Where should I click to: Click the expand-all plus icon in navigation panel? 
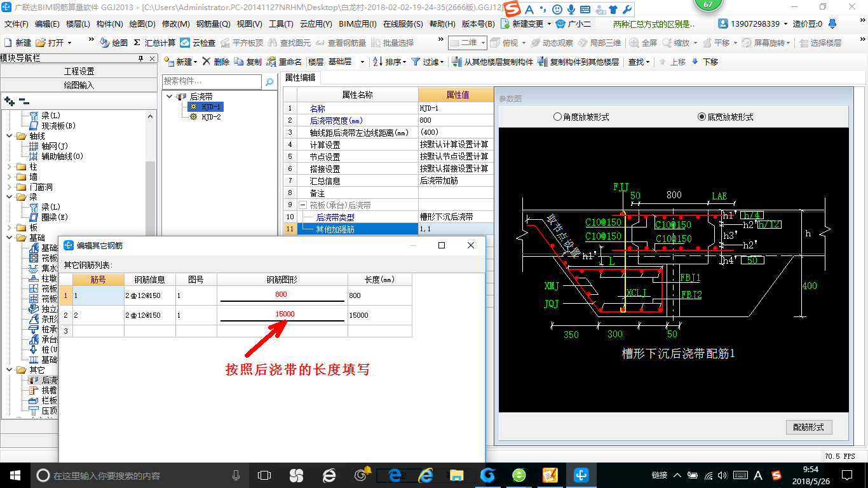point(10,100)
